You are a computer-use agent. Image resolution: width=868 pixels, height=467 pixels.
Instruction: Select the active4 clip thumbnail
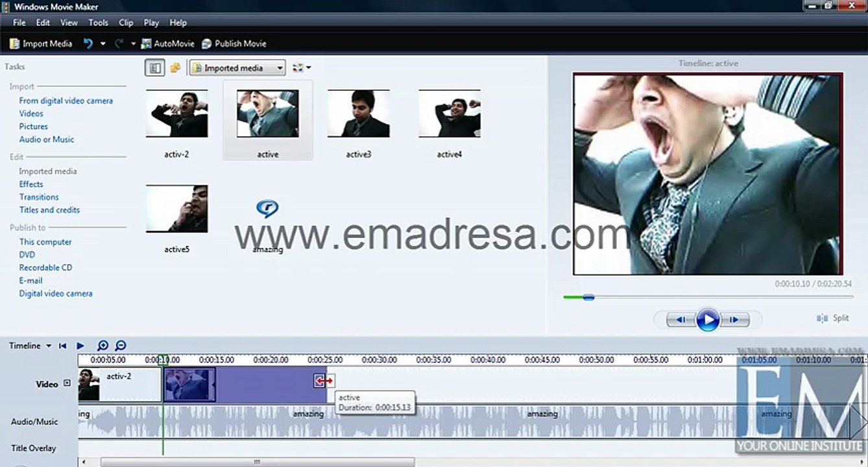[449, 114]
